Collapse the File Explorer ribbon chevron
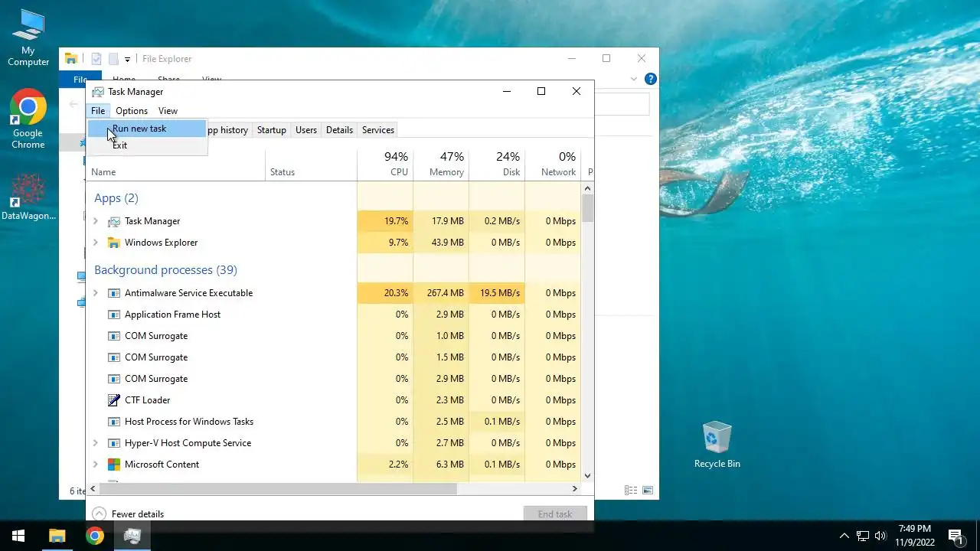 tap(634, 79)
